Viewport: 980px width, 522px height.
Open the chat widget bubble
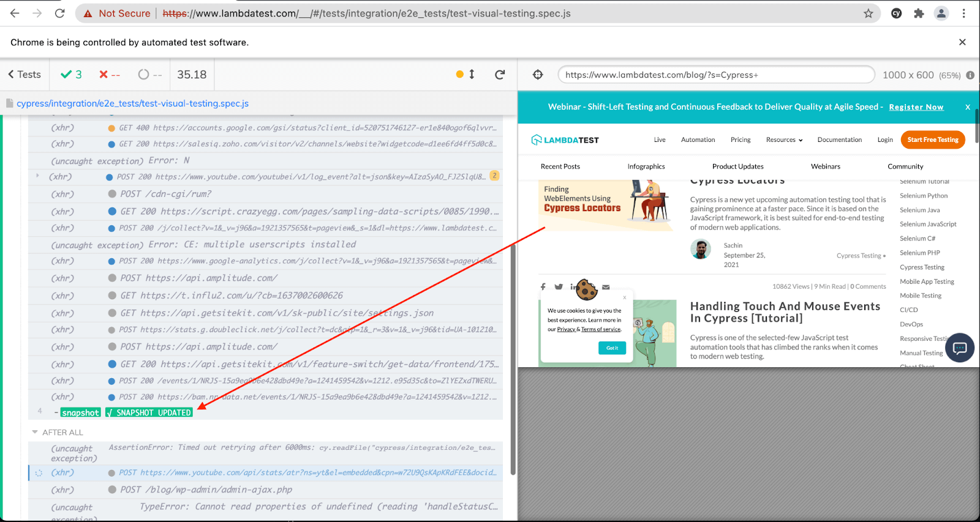[x=960, y=348]
